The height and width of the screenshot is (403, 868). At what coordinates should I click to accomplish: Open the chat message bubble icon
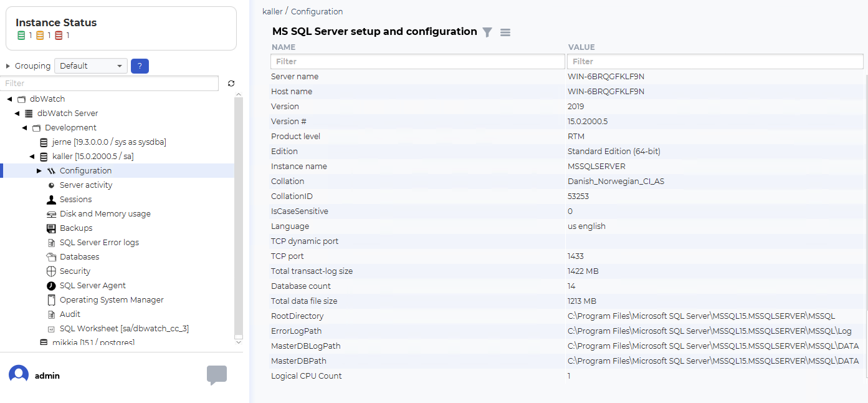(217, 375)
